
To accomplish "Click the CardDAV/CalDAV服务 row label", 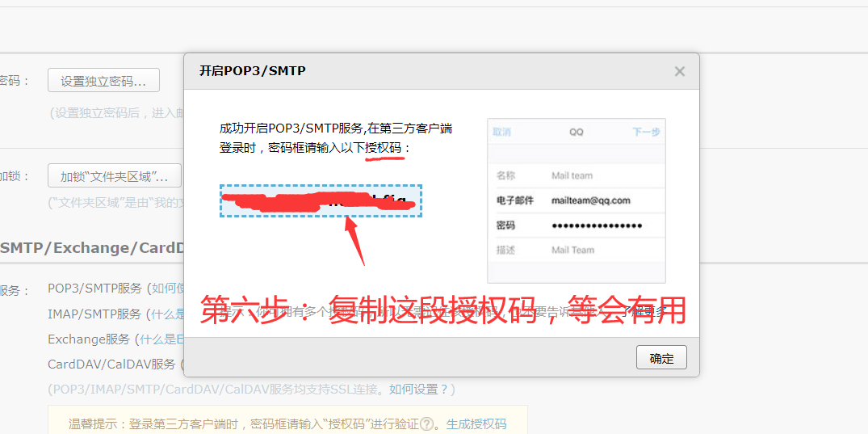I will point(111,364).
